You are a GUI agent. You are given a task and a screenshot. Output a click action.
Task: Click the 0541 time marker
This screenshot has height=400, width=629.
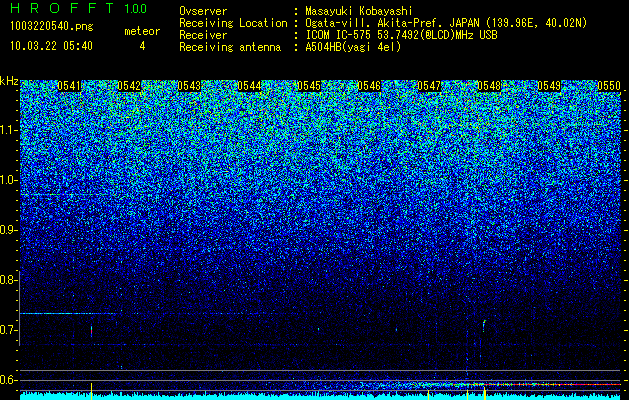(69, 86)
